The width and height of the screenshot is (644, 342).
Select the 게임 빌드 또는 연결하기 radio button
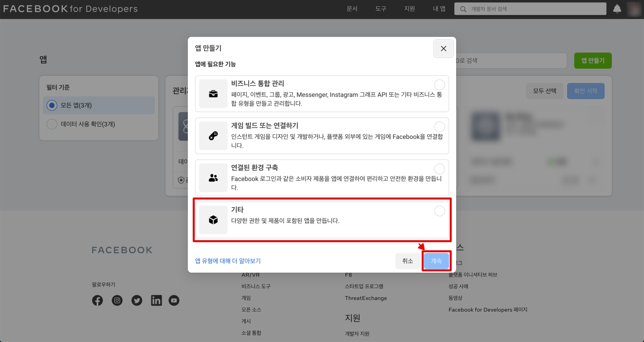point(439,127)
